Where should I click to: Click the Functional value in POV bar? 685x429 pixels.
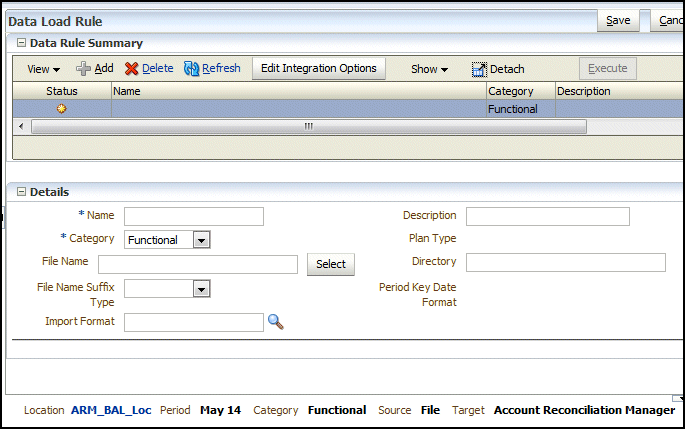337,410
